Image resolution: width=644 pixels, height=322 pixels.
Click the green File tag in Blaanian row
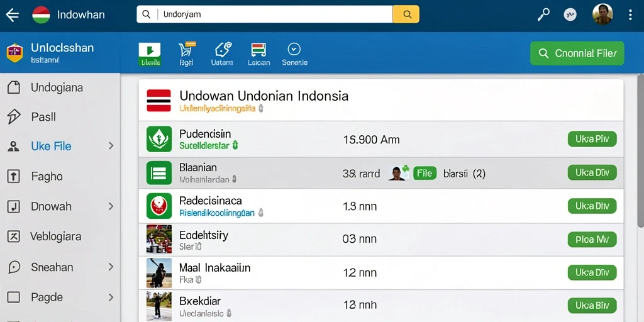tap(425, 174)
